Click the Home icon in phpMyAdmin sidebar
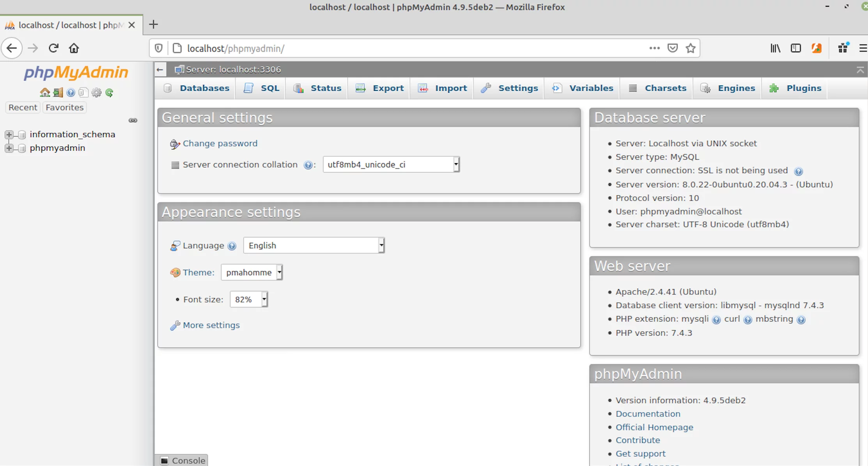This screenshot has height=466, width=868. click(45, 92)
